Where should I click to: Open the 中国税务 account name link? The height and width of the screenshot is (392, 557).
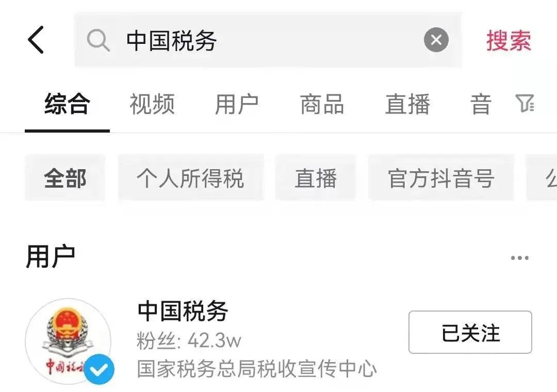point(183,311)
